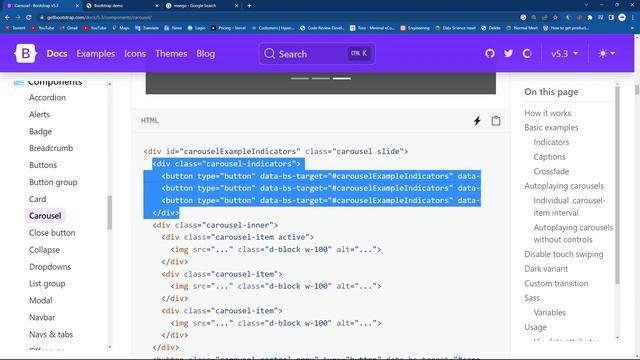Open the v5.3 version dropdown
The width and height of the screenshot is (640, 360).
tap(564, 53)
